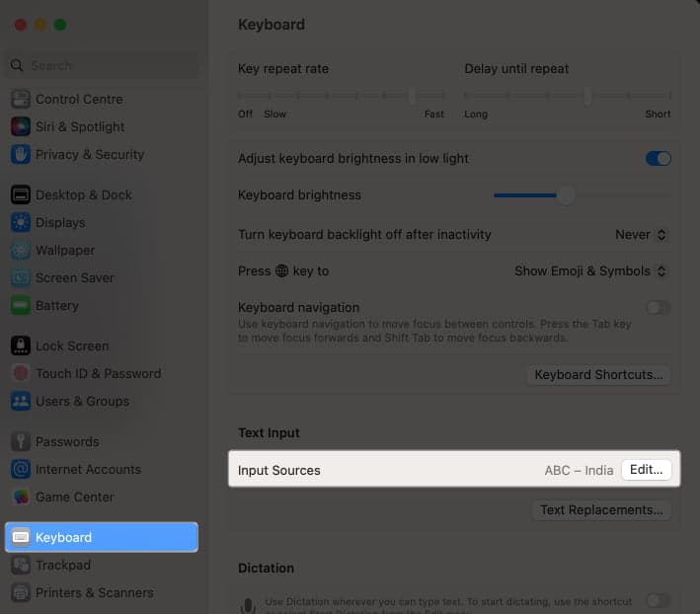Click the Keyboard icon in sidebar
The height and width of the screenshot is (614, 700).
21,537
